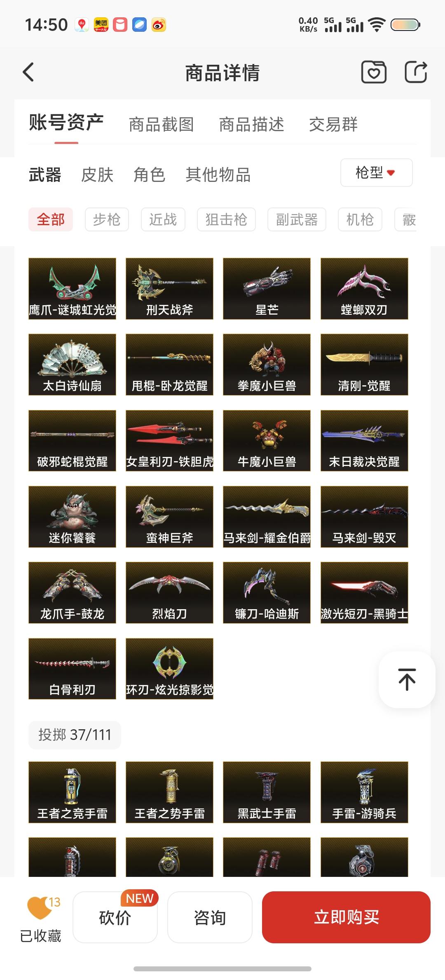Open the Weibo icon in status bar
Screen dimensions: 445x980
click(x=159, y=25)
